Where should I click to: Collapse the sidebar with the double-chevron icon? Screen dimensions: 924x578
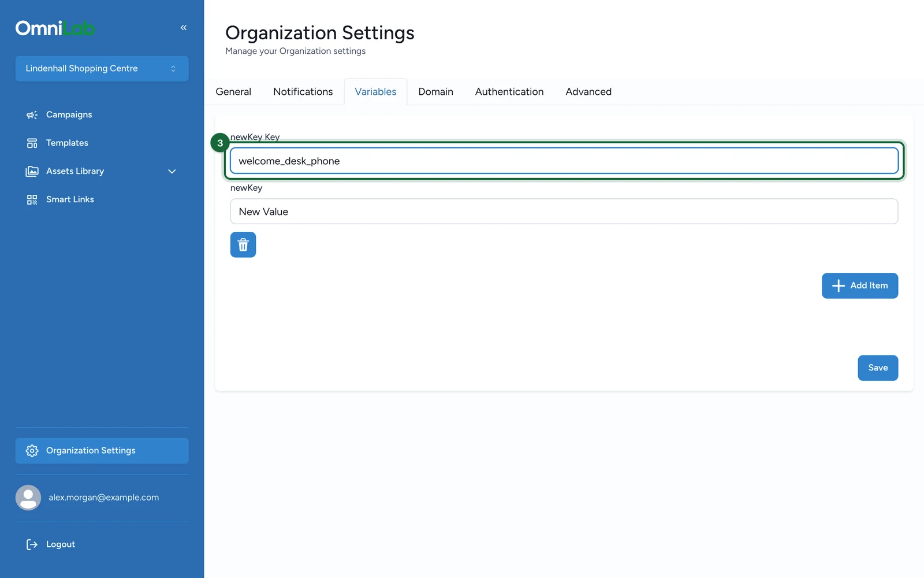tap(183, 28)
